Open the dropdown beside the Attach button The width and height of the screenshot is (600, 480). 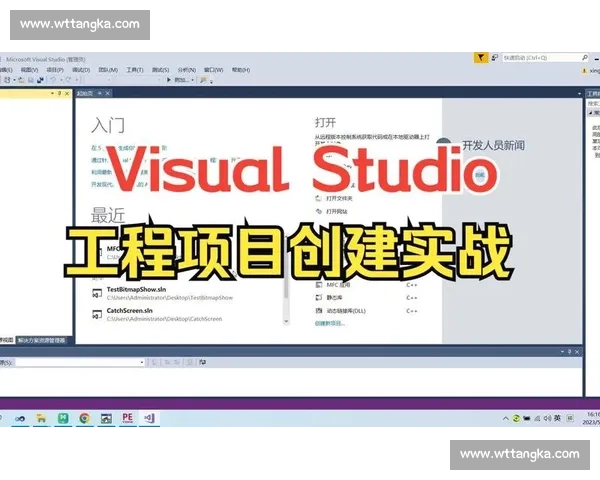coord(192,80)
